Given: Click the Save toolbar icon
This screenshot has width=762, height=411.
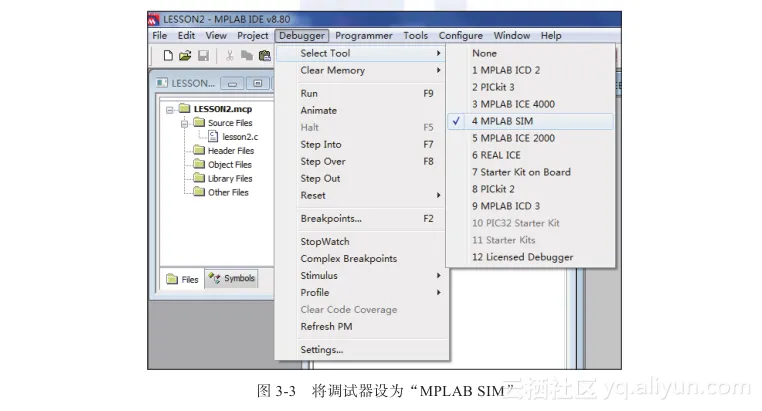Looking at the screenshot, I should coord(203,56).
